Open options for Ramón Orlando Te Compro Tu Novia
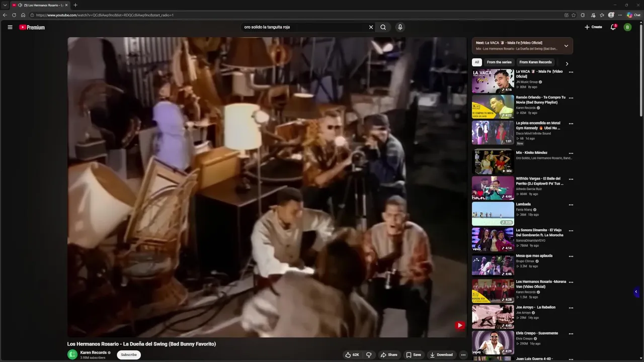The image size is (644, 362). coord(571,98)
